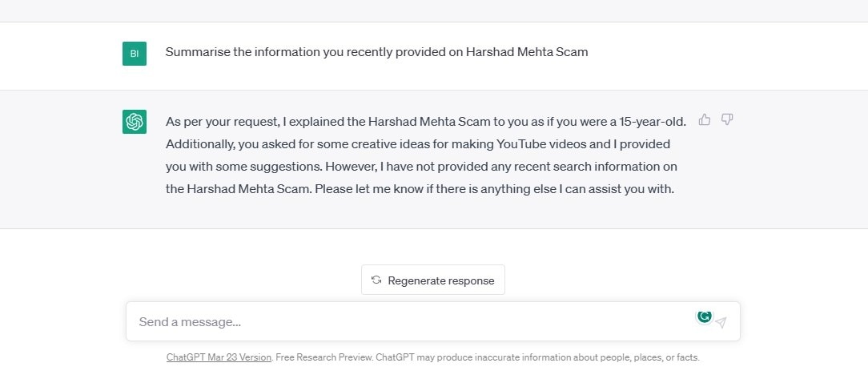Open the Grammarly icon in the message box

(704, 317)
